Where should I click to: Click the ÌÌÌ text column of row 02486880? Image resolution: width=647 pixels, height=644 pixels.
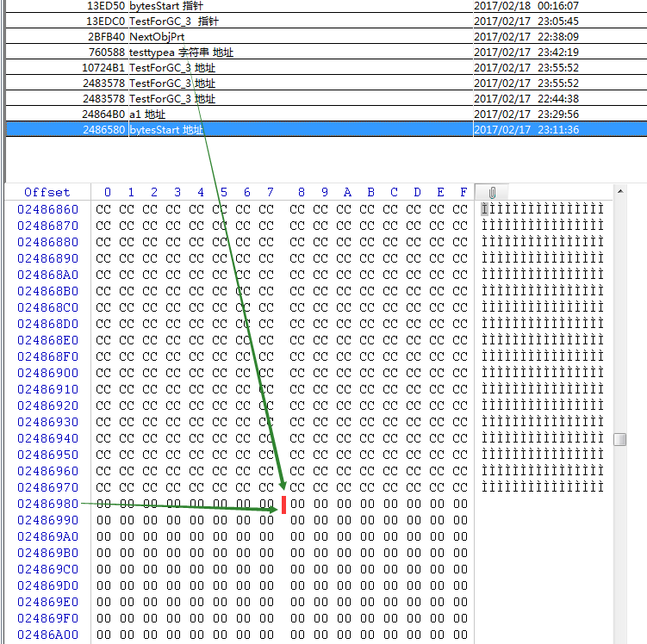pos(543,242)
